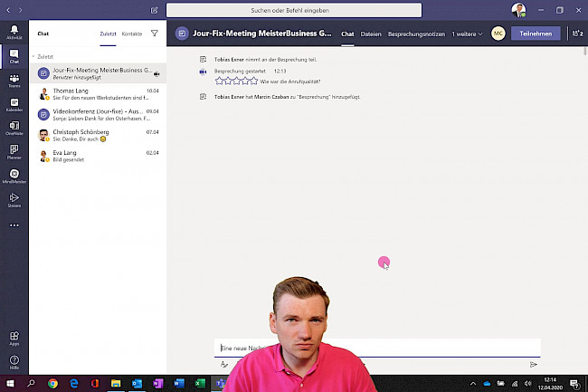
Task: Open the MindMeister app in the sidebar
Action: 14,175
